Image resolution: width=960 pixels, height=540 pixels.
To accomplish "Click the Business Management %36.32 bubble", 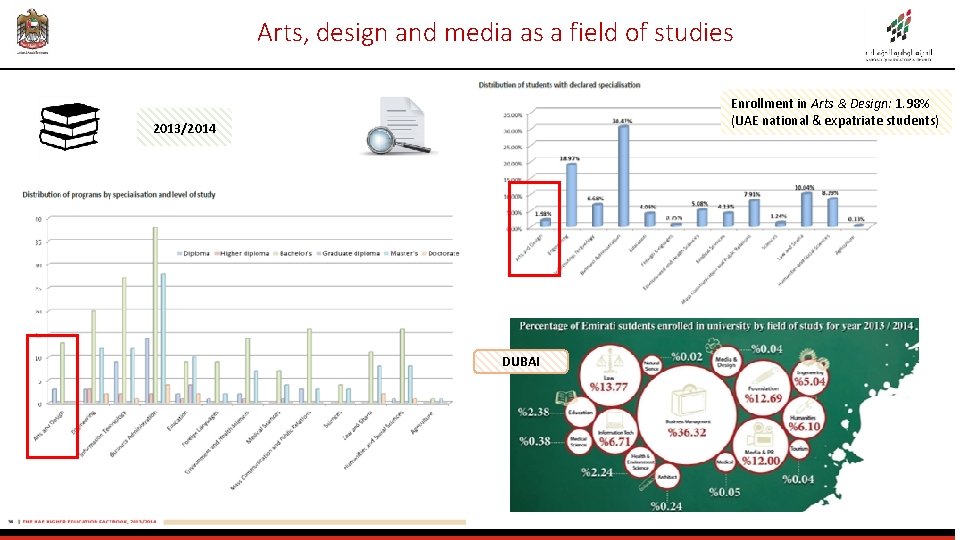I will (687, 413).
